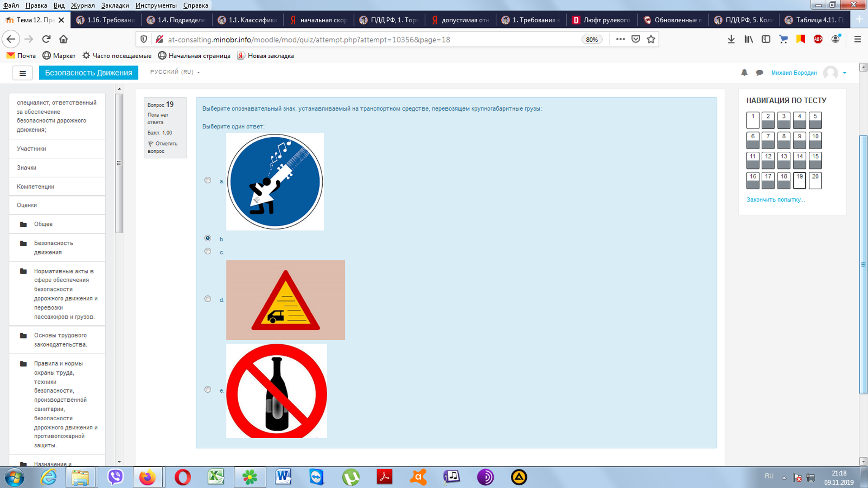
Task: Bookmark this page with the star icon
Action: [651, 39]
